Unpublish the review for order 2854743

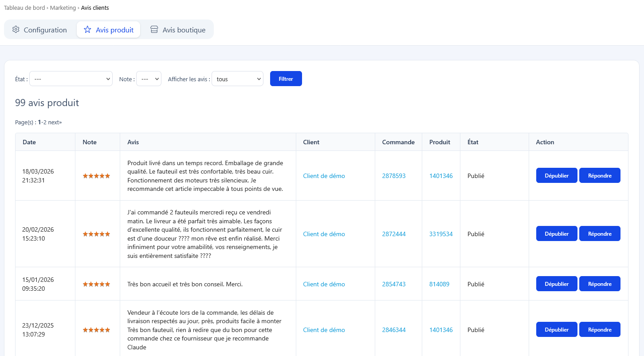557,284
